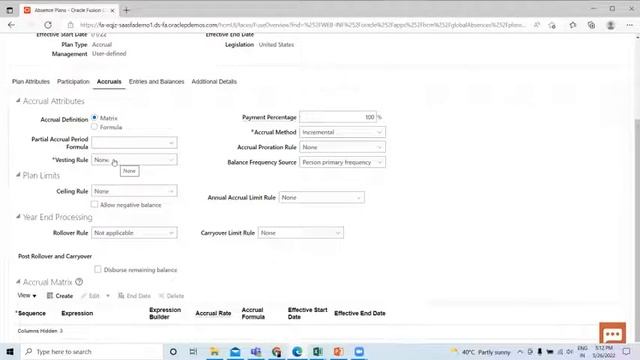
Task: Open the browser profile icon
Action: [x=611, y=25]
